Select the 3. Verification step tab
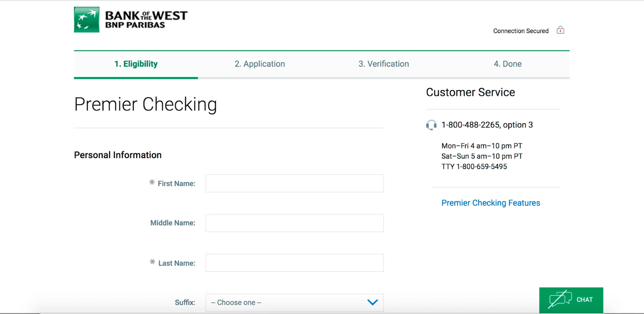This screenshot has height=314, width=644. point(383,64)
